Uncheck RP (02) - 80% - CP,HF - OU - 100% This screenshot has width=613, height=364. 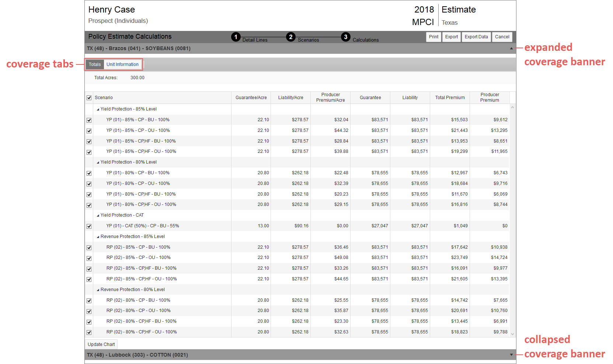89,332
